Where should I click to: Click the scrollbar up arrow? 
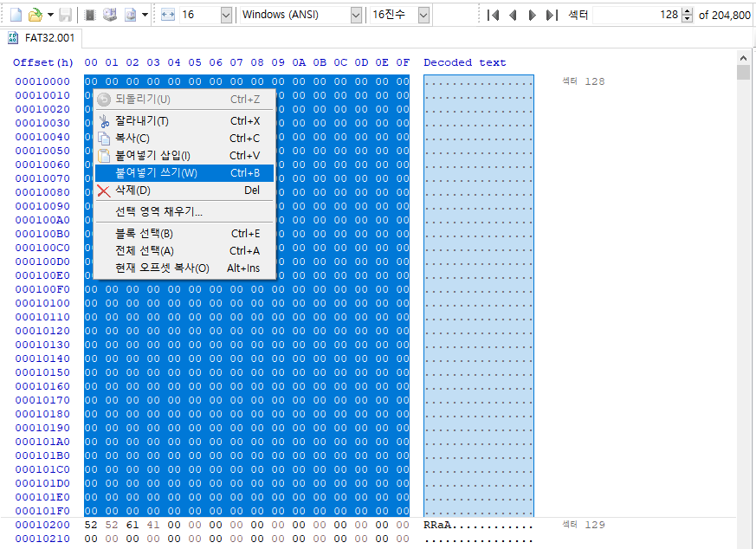point(743,58)
